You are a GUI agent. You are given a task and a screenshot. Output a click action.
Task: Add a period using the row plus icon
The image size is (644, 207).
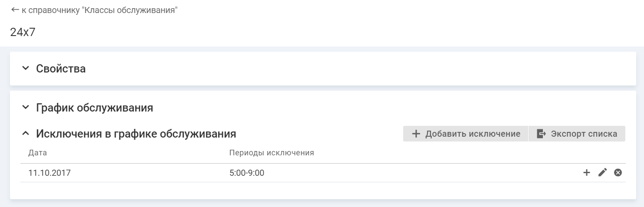click(x=586, y=173)
